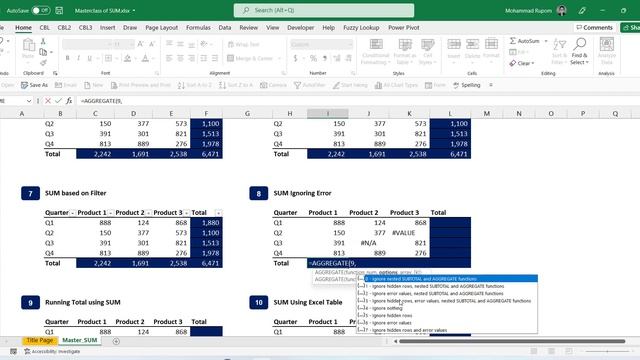Image resolution: width=640 pixels, height=360 pixels.
Task: Open Conditional Formatting menu
Action: click(x=376, y=51)
